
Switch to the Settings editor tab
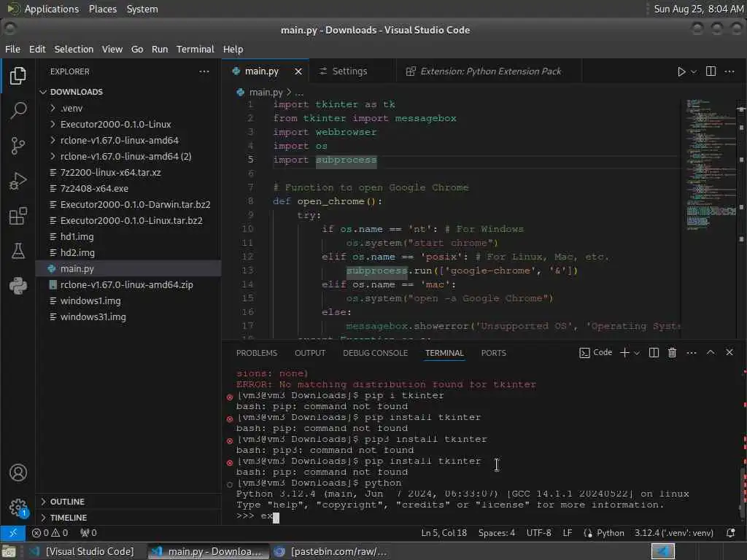349,71
